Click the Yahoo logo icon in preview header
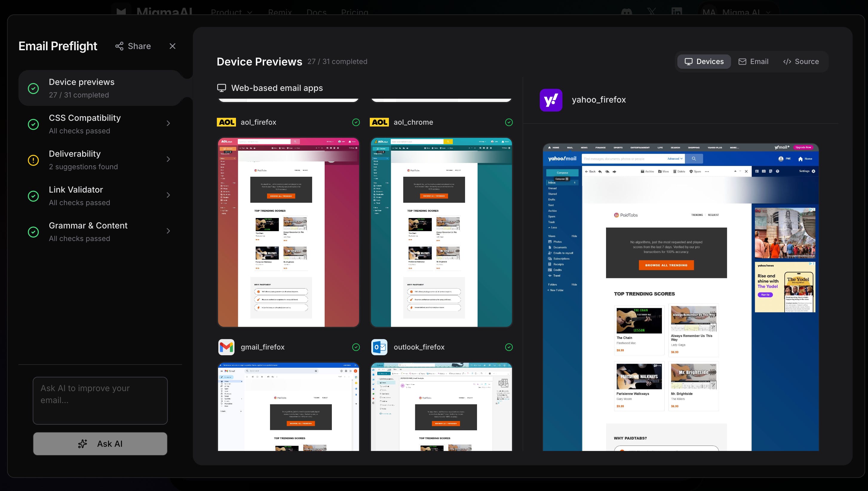The image size is (868, 491). (x=551, y=100)
